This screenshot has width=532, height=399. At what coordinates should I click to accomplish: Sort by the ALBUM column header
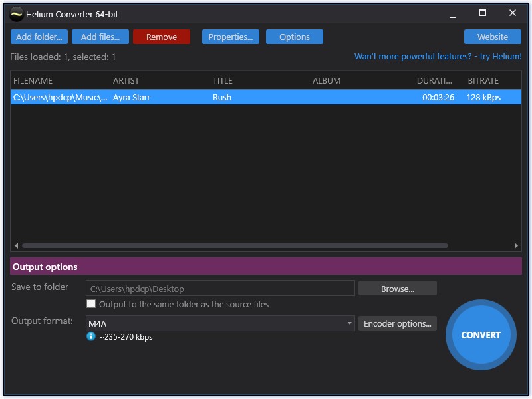pos(327,80)
